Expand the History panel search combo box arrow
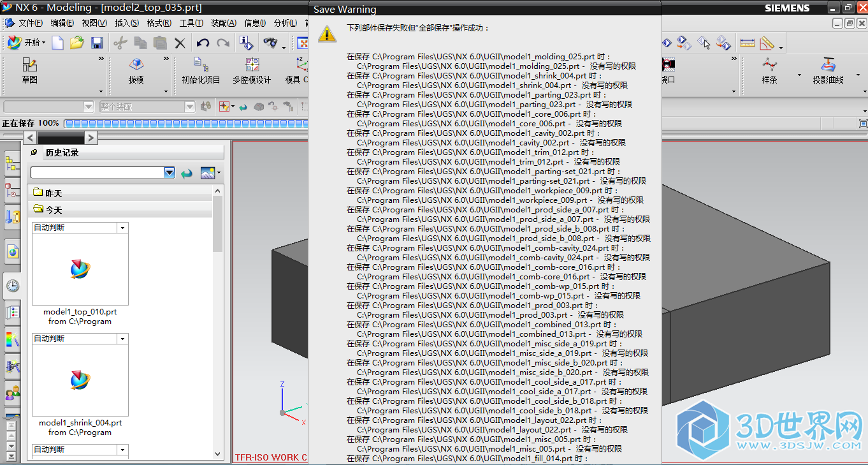868x465 pixels. point(170,172)
